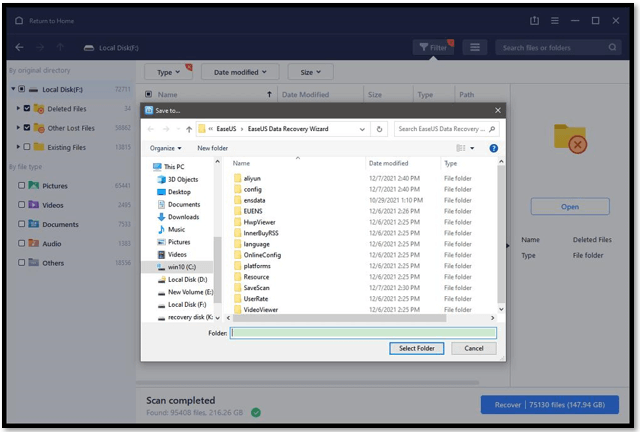Open the Organize menu

[x=165, y=148]
